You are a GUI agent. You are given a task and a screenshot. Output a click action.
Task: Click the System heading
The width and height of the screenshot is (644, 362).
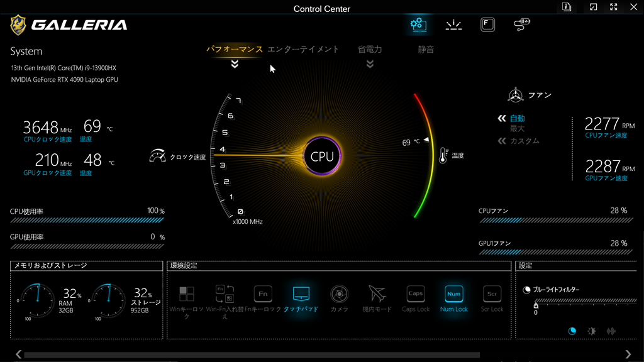click(26, 52)
